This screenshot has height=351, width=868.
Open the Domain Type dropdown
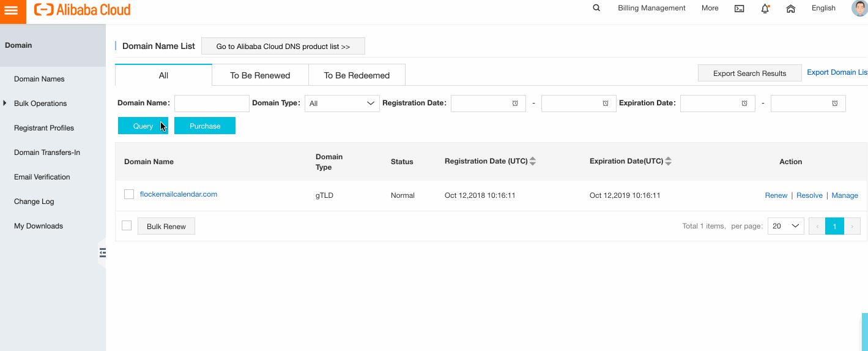(342, 104)
